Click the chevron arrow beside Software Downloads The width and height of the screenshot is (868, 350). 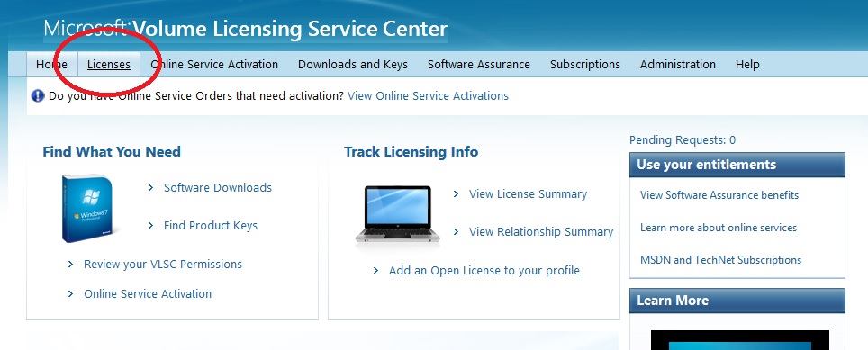[x=150, y=188]
